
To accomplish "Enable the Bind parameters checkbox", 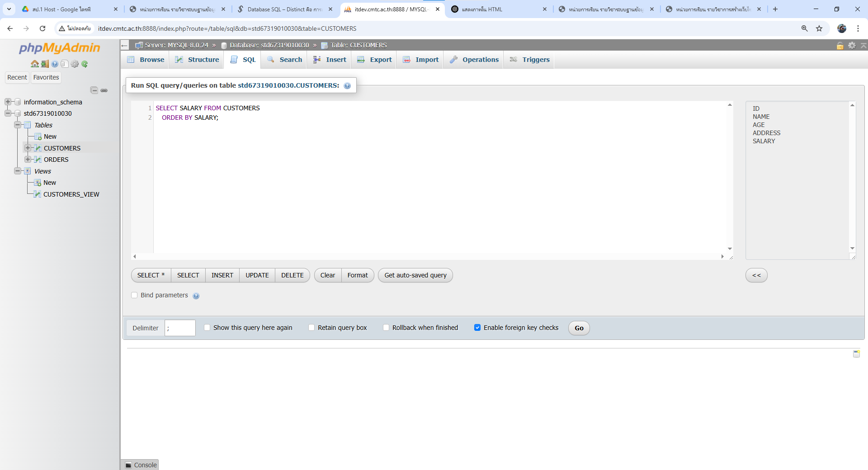I will pyautogui.click(x=134, y=295).
